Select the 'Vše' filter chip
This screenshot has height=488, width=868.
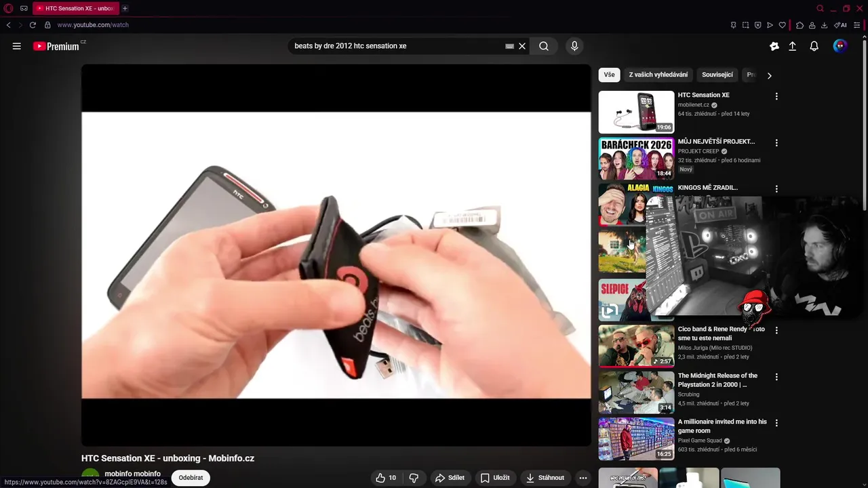pyautogui.click(x=609, y=75)
